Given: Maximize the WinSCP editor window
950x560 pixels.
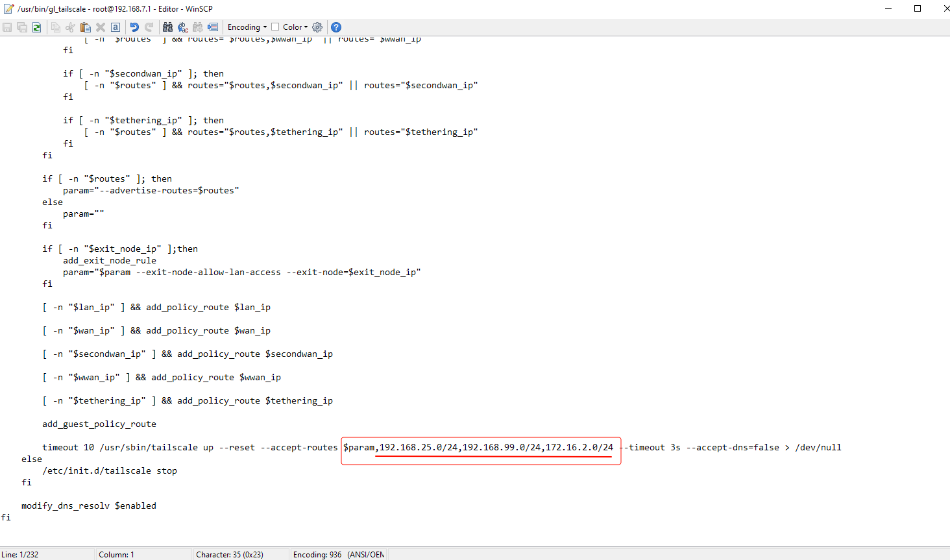Looking at the screenshot, I should click(918, 8).
